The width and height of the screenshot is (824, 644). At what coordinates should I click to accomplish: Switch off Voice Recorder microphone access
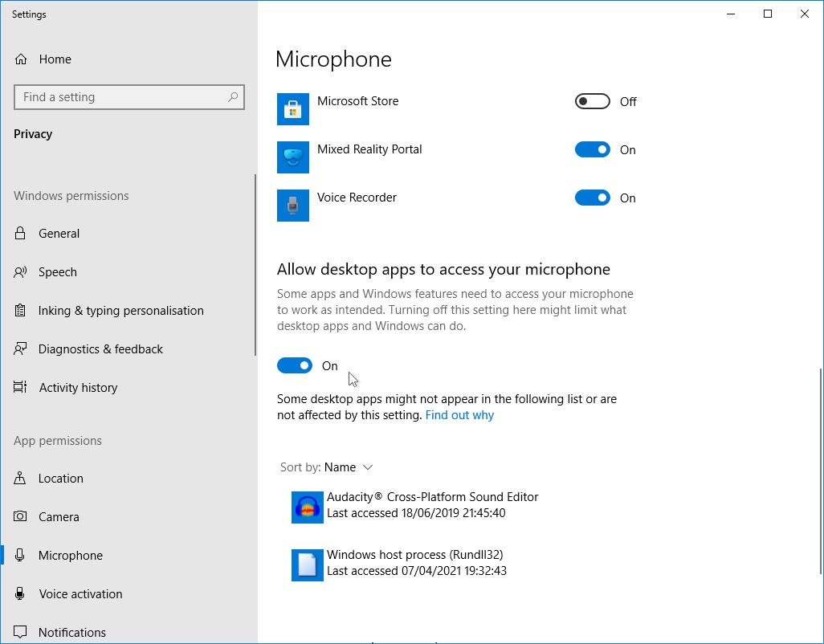(593, 198)
